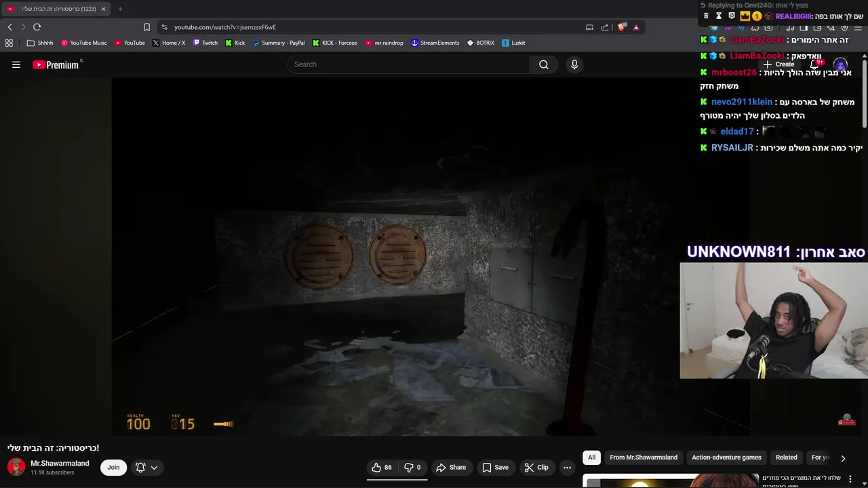Select the All filter chip
Viewport: 868px width, 488px height.
click(591, 457)
